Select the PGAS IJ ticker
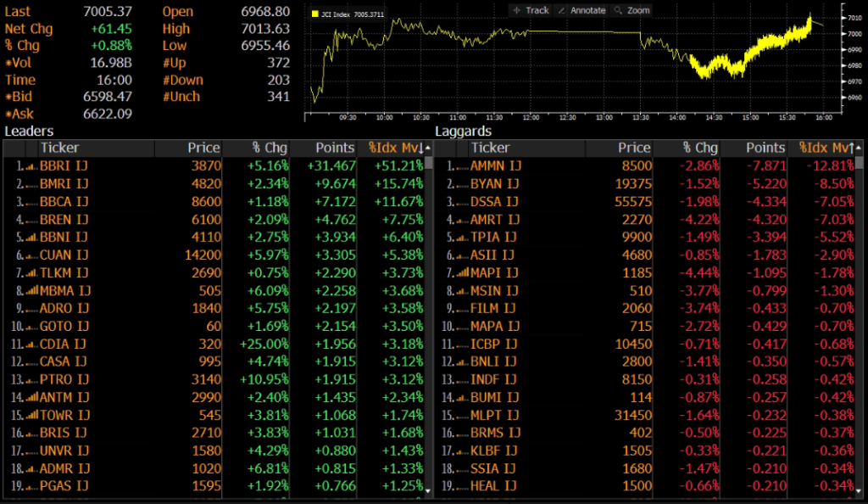This screenshot has height=504, width=868. click(64, 486)
